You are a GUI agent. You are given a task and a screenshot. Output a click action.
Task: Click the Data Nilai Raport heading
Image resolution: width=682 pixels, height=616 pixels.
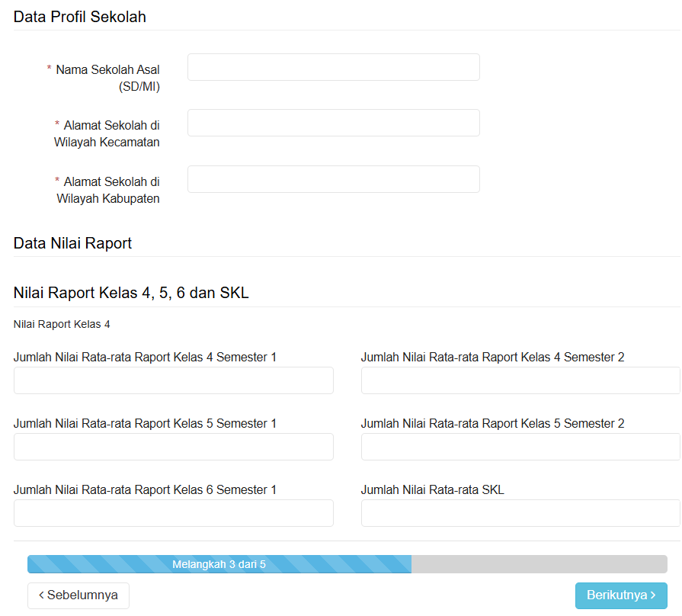point(72,242)
